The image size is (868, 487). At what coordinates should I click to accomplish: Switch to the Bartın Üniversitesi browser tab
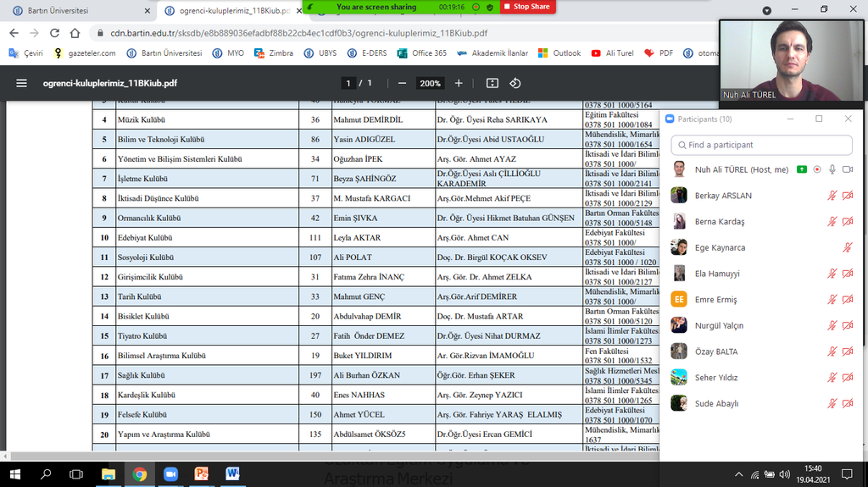76,11
